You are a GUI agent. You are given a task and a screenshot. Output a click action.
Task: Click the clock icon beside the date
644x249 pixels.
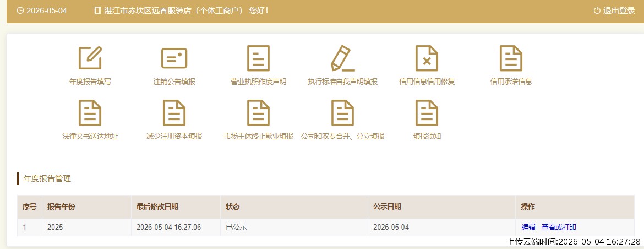click(x=20, y=10)
